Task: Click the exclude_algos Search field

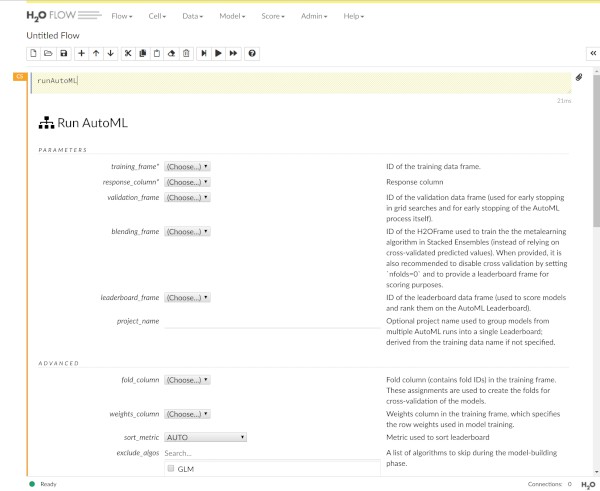Action: 272,453
